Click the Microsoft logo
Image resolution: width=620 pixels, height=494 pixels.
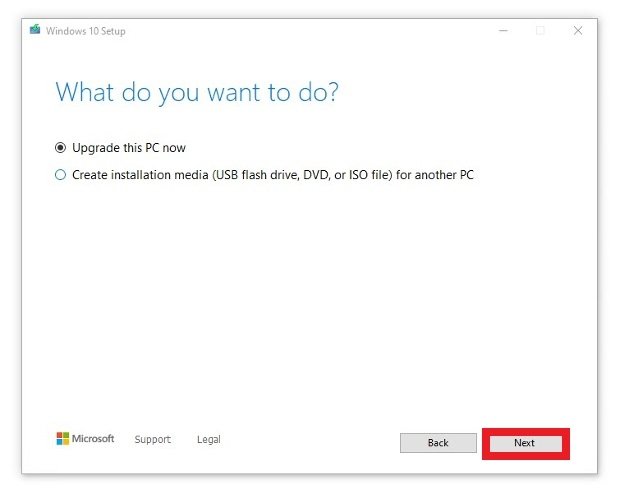(x=85, y=438)
